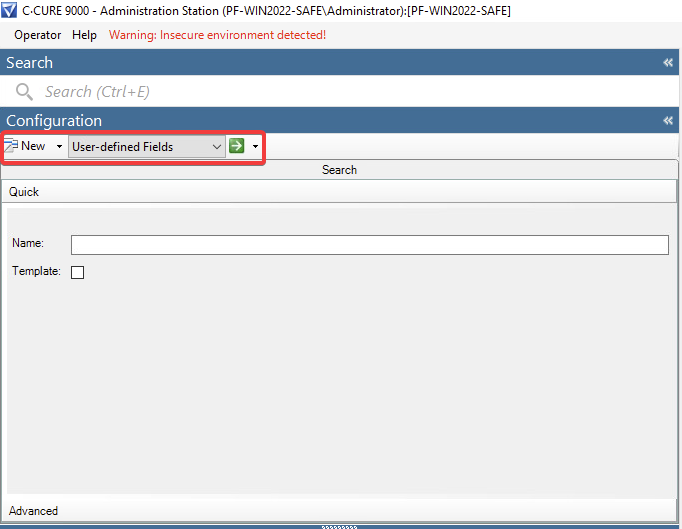Click the Configuration panel title bar
The width and height of the screenshot is (682, 529).
click(300, 121)
